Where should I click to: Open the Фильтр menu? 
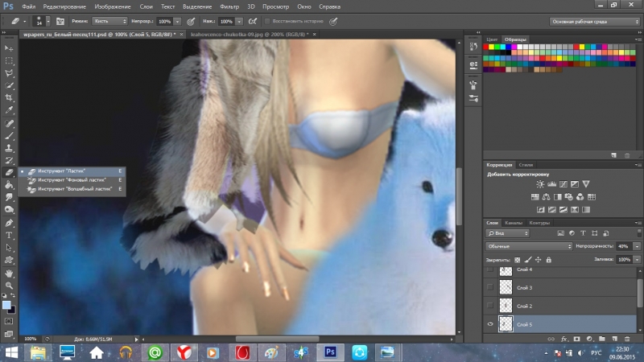click(x=229, y=6)
